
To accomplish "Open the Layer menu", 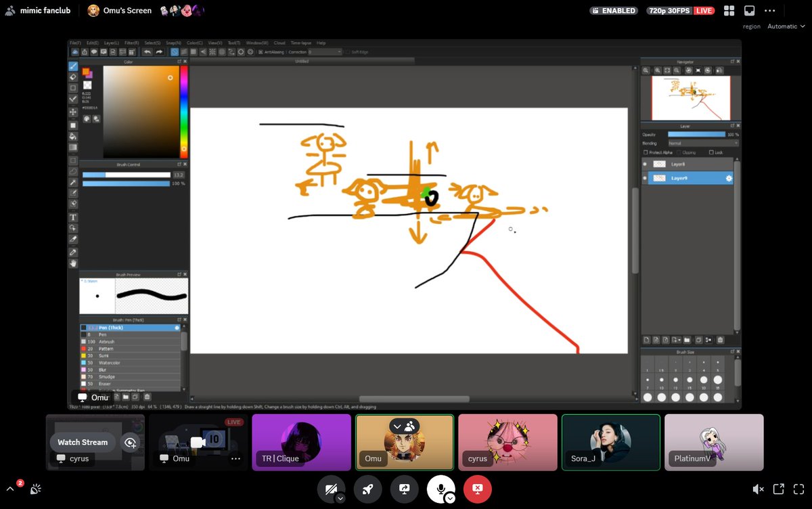I will (x=112, y=43).
